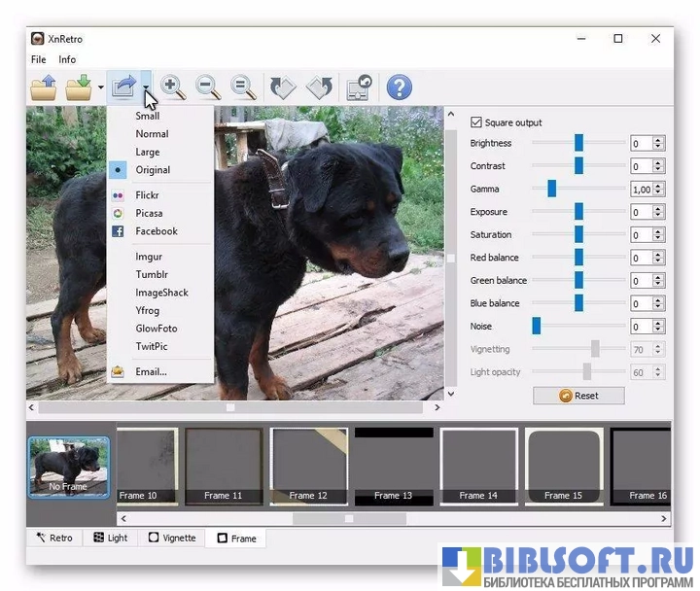Click the Open image folder icon
This screenshot has height=591, width=700.
[x=44, y=88]
